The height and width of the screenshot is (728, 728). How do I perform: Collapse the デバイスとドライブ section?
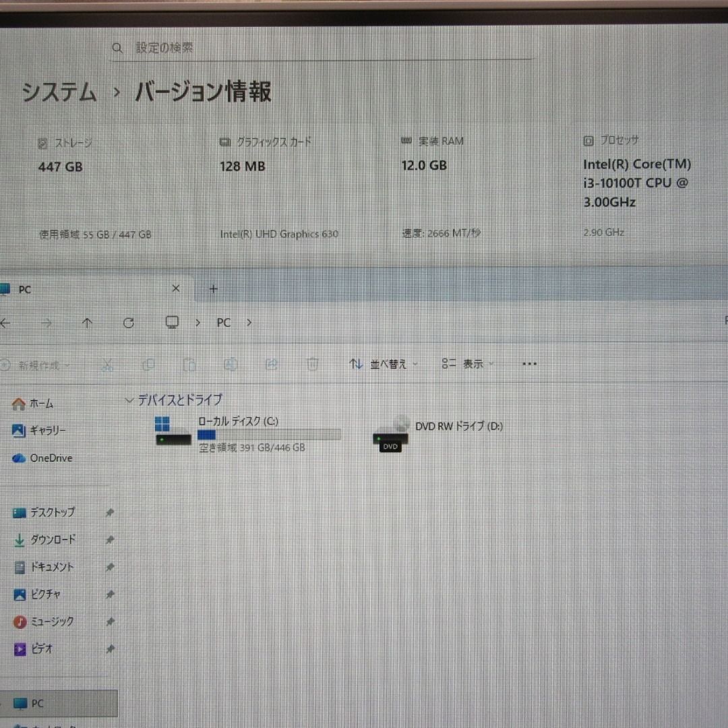pos(129,400)
